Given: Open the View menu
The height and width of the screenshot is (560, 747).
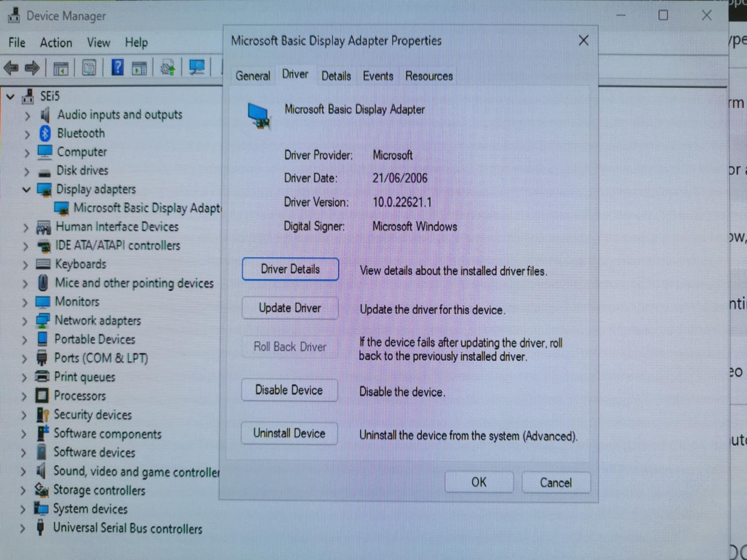Looking at the screenshot, I should 98,43.
